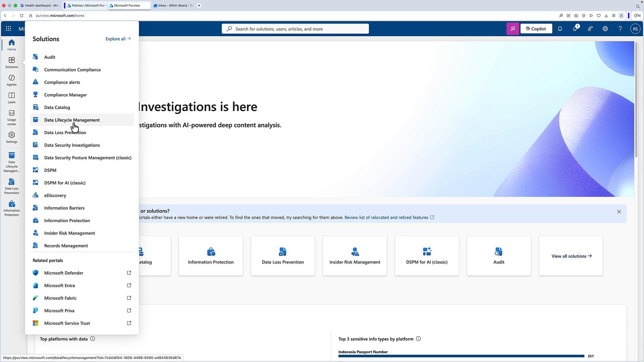The height and width of the screenshot is (362, 644).
Task: Click Explore all in Solutions flyout
Action: pos(118,39)
